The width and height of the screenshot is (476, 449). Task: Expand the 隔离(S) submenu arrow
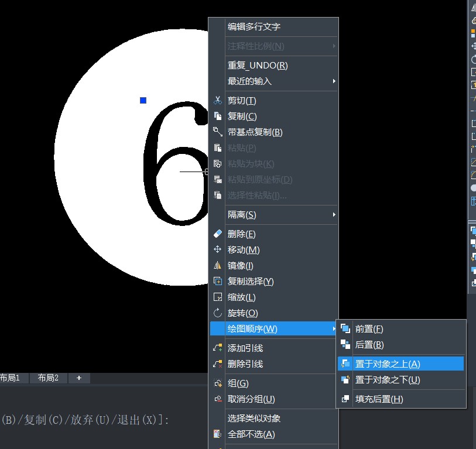tap(334, 215)
